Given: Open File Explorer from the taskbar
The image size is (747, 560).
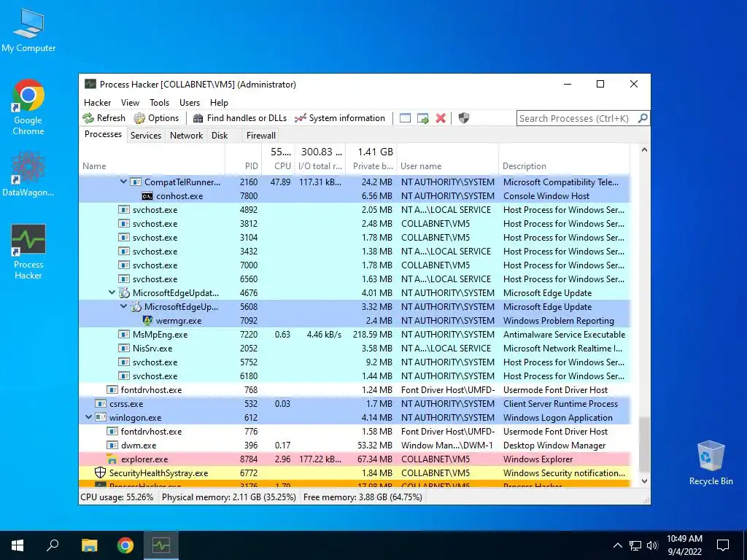Looking at the screenshot, I should point(89,545).
